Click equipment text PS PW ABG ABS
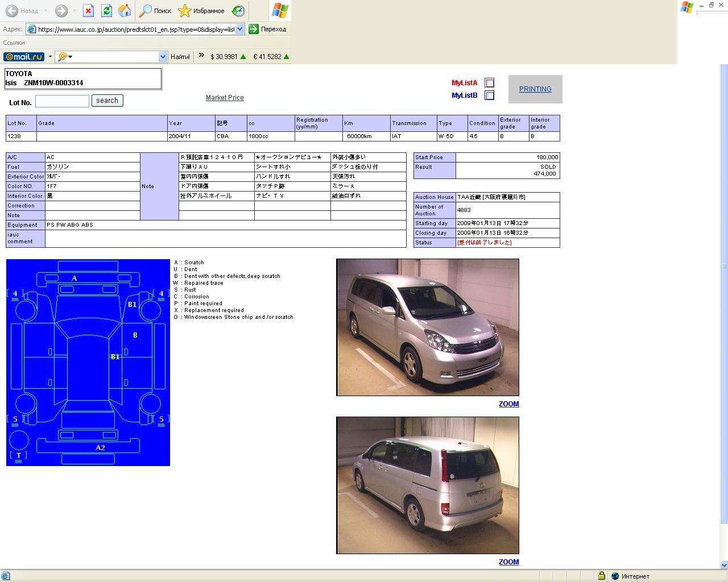The image size is (728, 582). point(70,225)
